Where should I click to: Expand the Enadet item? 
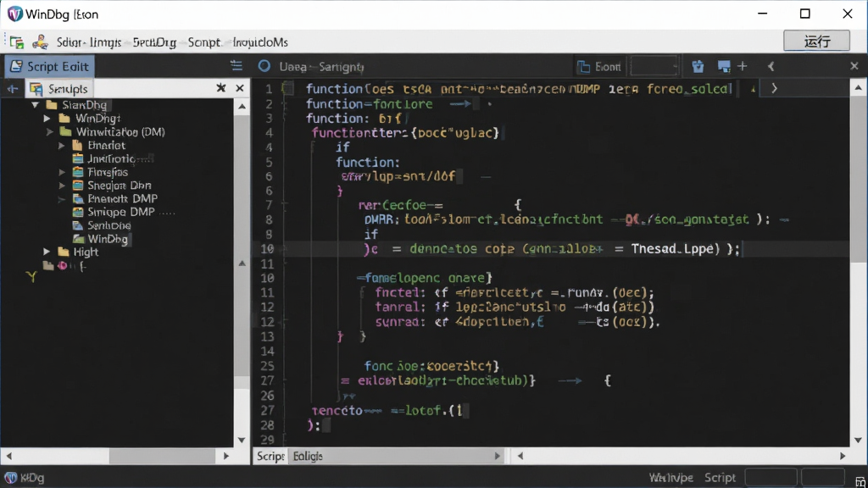click(x=62, y=146)
